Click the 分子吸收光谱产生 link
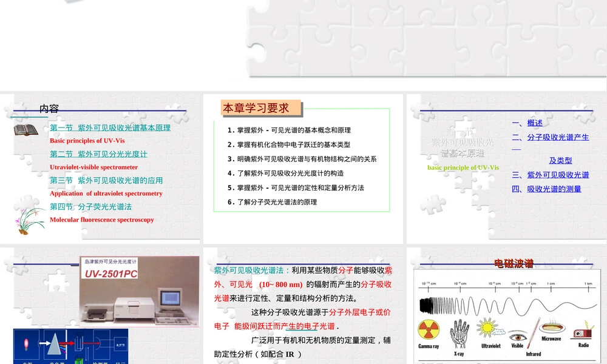The height and width of the screenshot is (364, 607). [x=558, y=137]
